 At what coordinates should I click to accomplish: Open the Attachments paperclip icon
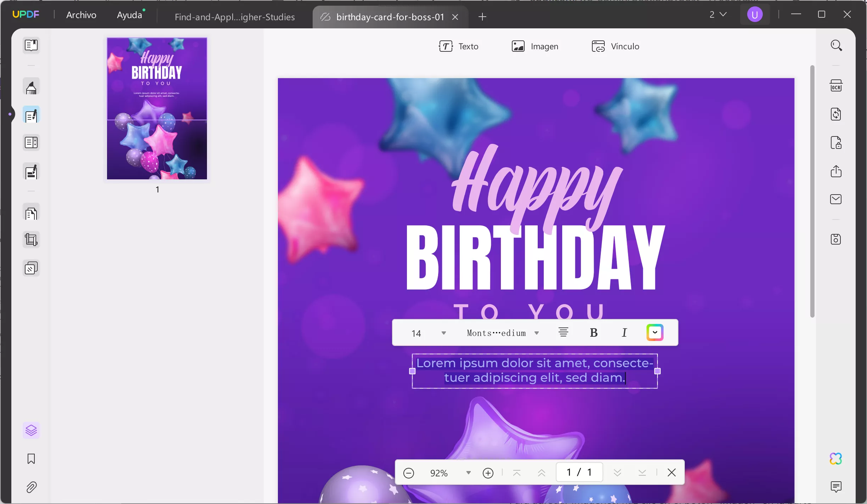tap(31, 487)
